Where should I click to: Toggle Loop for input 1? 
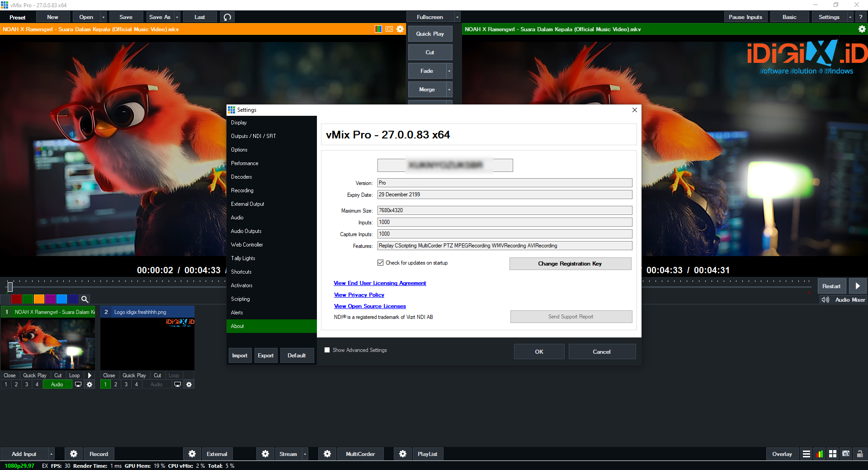point(75,375)
